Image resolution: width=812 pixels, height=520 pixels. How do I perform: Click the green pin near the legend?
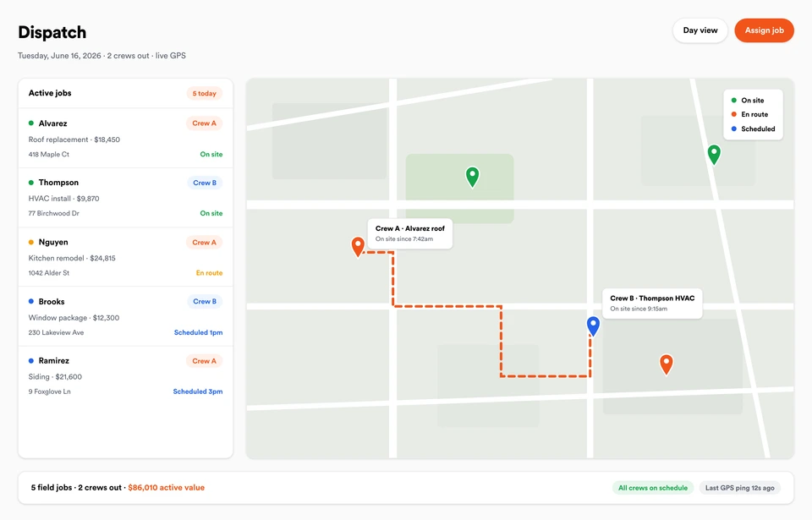(714, 154)
